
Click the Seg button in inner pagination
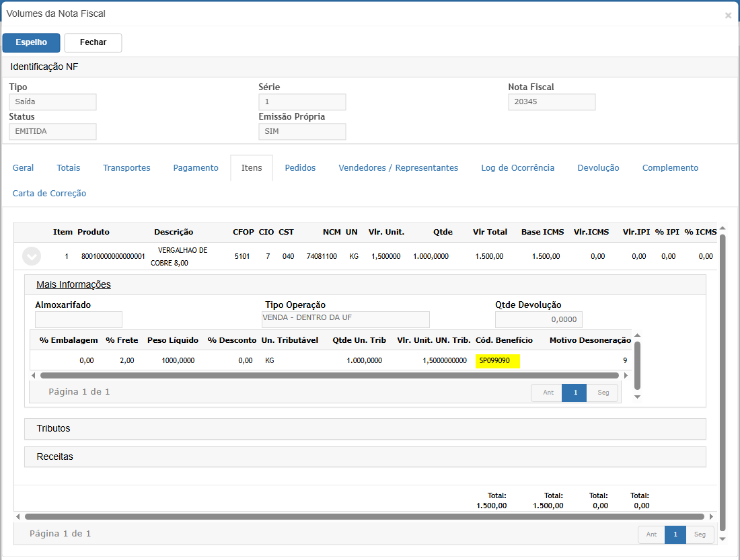coord(603,393)
